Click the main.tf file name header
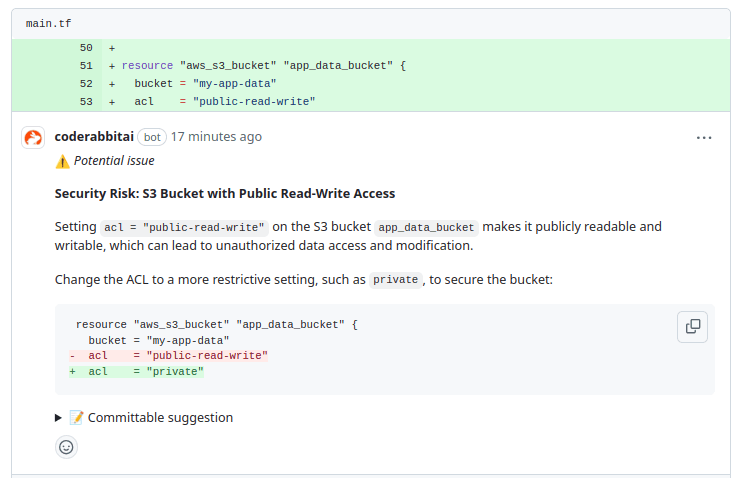Viewport: 745px width, 478px height. pos(48,23)
